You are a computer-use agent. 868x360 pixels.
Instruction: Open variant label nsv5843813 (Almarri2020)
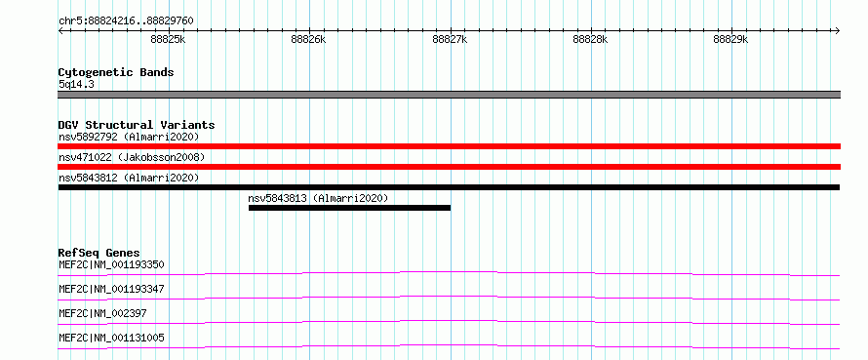click(x=318, y=198)
